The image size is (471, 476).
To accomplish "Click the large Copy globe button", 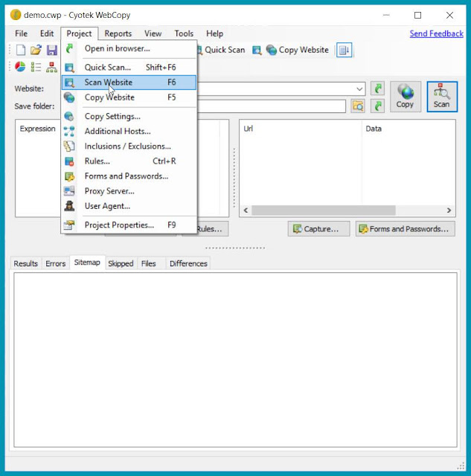I will point(406,97).
